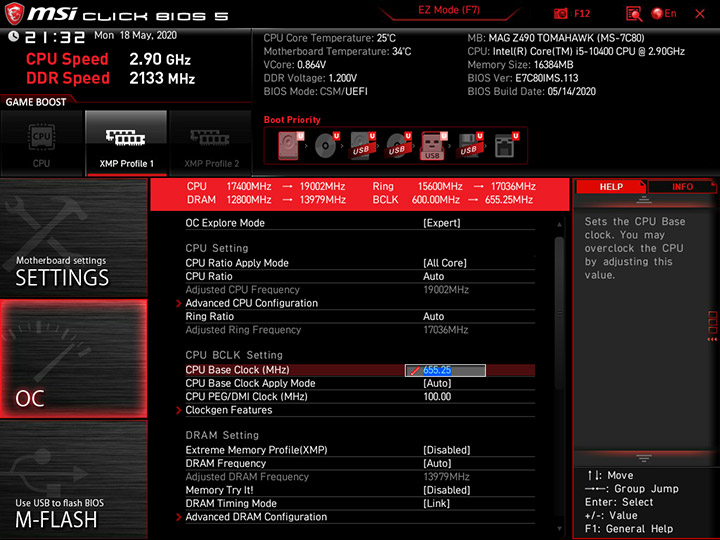This screenshot has width=720, height=540.
Task: Click the DDR Speed 2133 MHz readout
Action: coord(111,79)
